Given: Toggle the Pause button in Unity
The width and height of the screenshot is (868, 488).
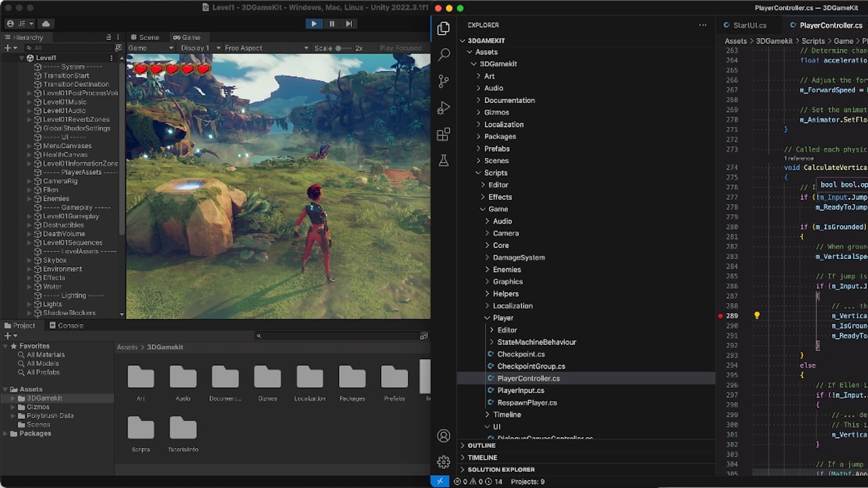Looking at the screenshot, I should (x=331, y=23).
